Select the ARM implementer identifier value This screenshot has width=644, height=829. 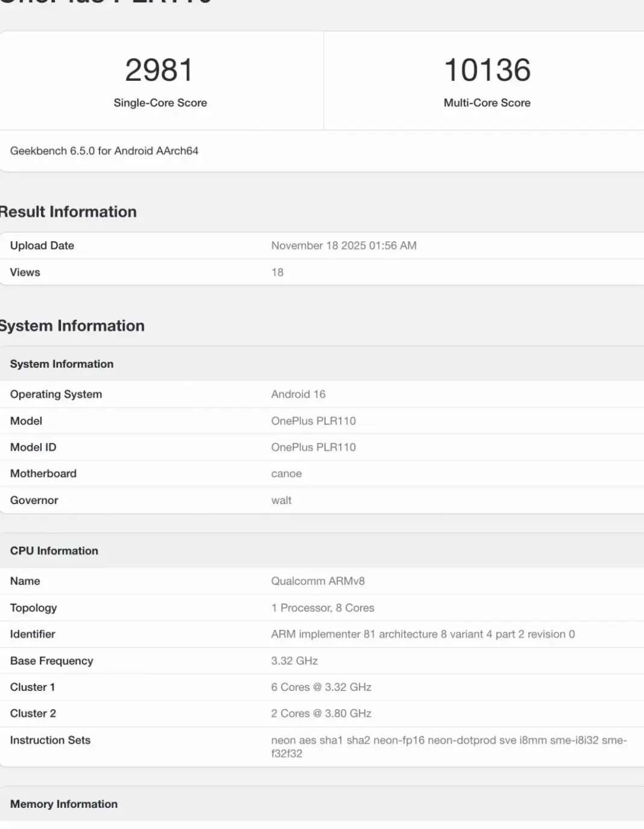click(423, 634)
